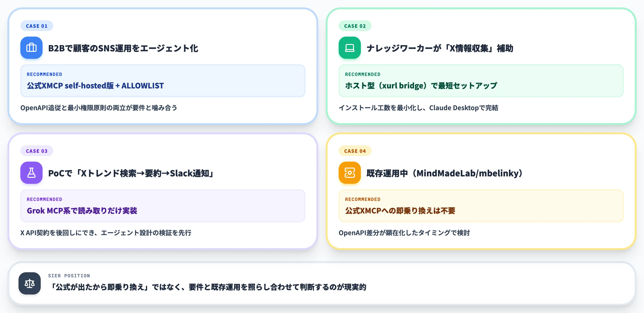Click text X API契約を後回しにでき、エージェント設計の検証を先行
The image size is (644, 313).
(x=106, y=233)
